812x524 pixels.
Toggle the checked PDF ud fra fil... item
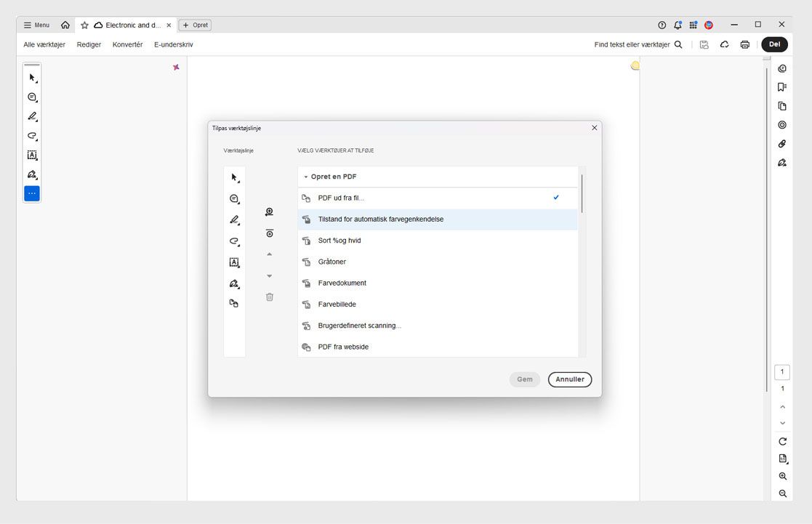(x=438, y=198)
